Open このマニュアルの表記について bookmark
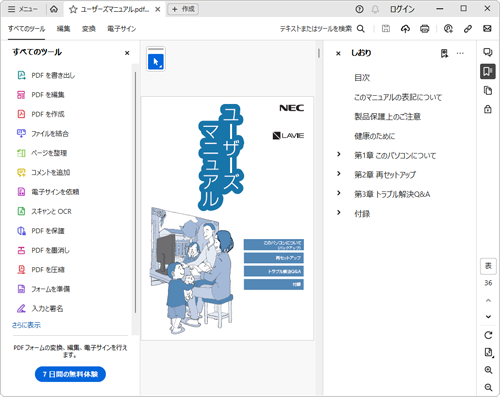The height and width of the screenshot is (397, 500). (398, 97)
